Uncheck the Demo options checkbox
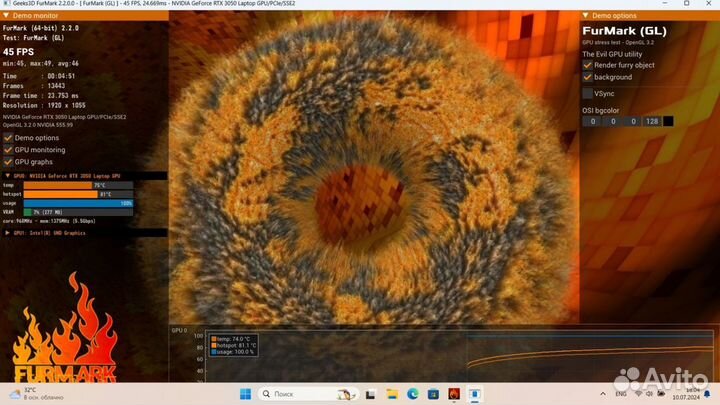This screenshot has width=720, height=405. tap(9, 138)
